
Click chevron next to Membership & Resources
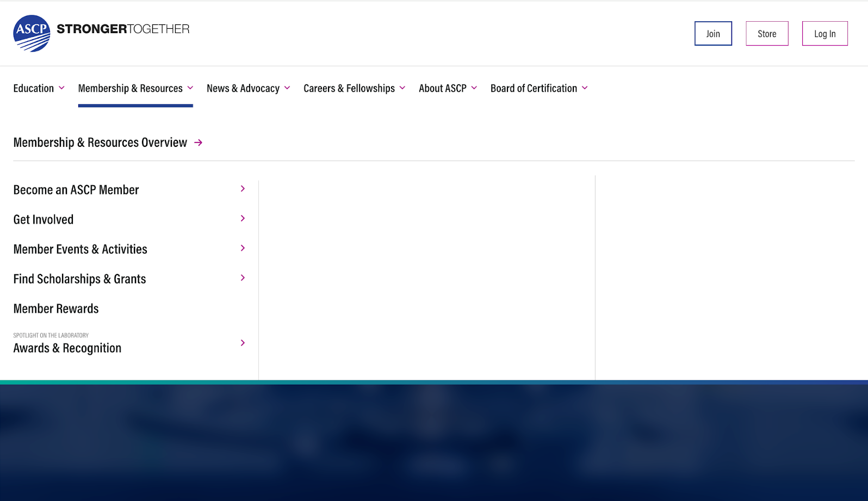[x=190, y=88]
